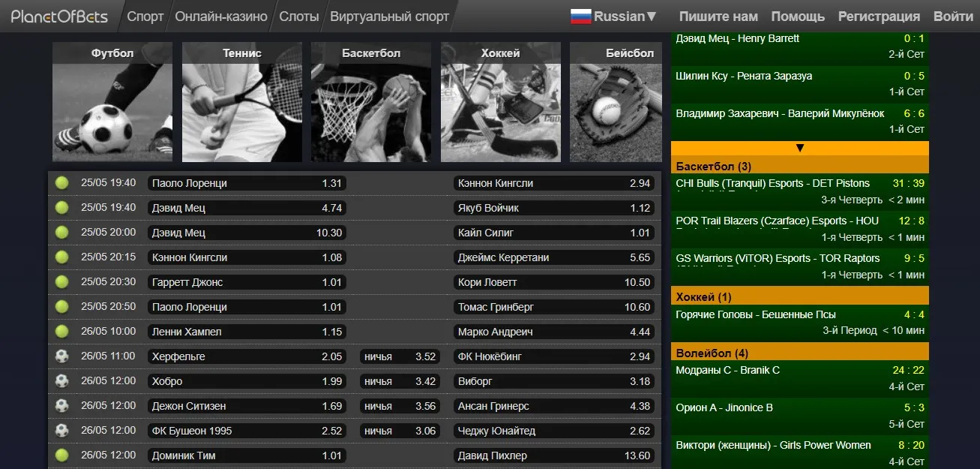
Task: Click soccer ball icon for 26/05 11:00 match
Action: click(x=61, y=356)
